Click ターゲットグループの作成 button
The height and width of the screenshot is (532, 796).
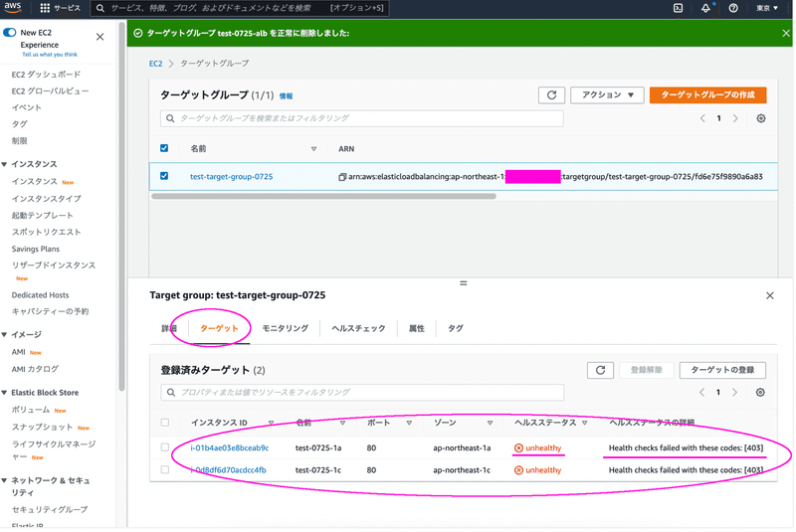(708, 94)
